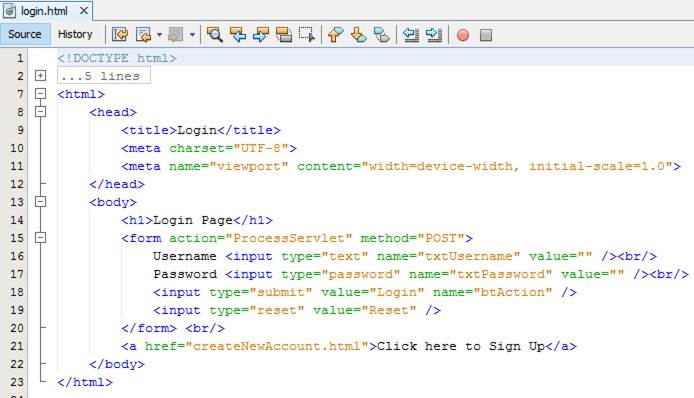Go to Next Bookmark icon
694x398 pixels.
tap(359, 35)
